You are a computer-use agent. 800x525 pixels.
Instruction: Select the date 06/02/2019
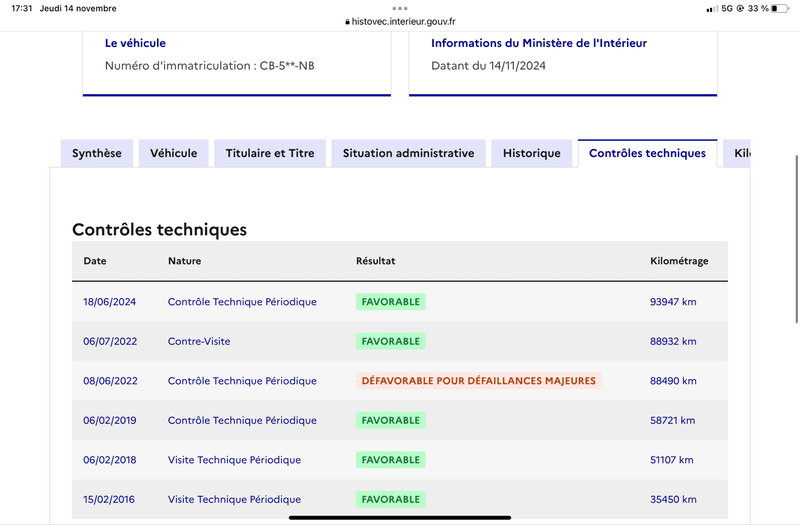[x=110, y=420]
